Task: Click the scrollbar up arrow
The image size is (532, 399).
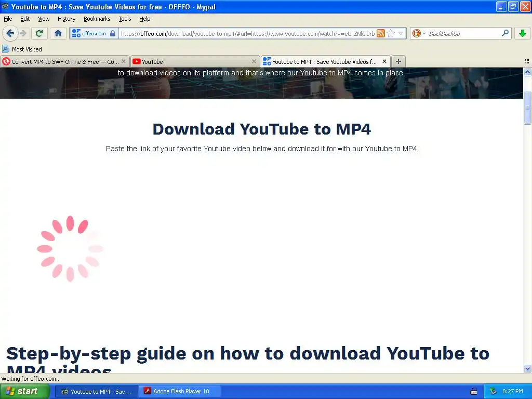Action: click(527, 72)
